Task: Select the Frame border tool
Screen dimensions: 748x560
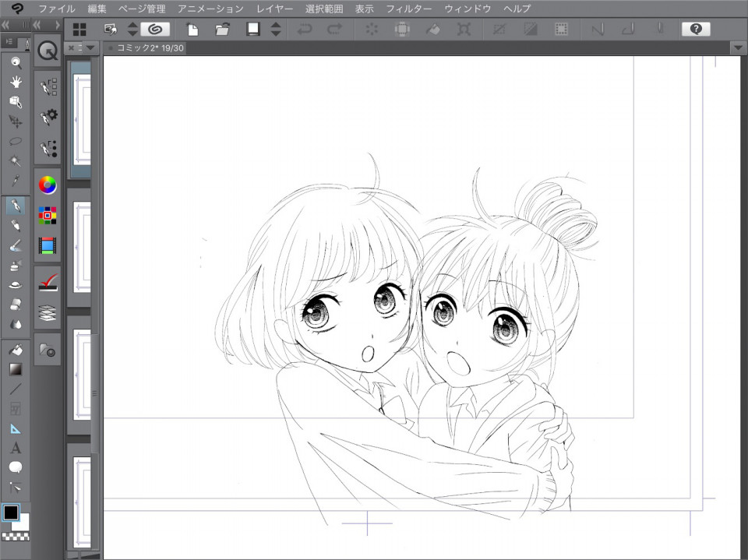Action: 16,409
